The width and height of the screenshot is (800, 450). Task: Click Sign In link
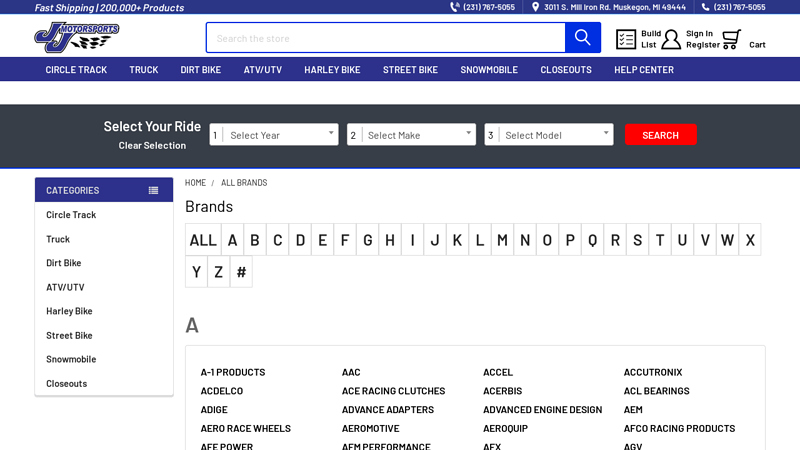click(699, 33)
